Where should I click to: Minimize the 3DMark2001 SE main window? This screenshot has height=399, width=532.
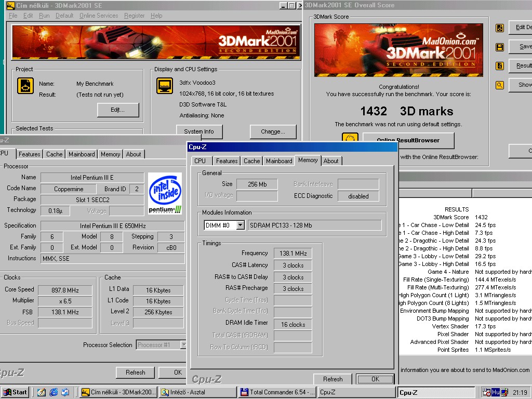click(x=284, y=5)
